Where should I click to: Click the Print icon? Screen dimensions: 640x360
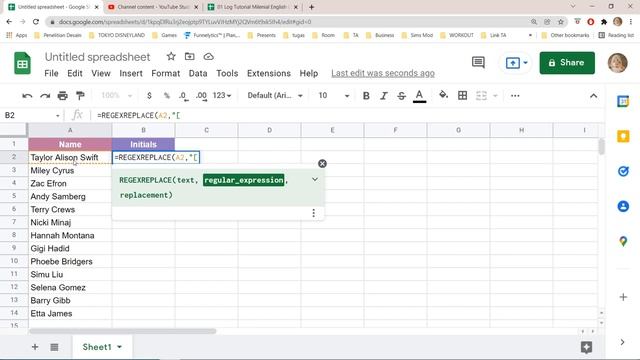click(62, 96)
